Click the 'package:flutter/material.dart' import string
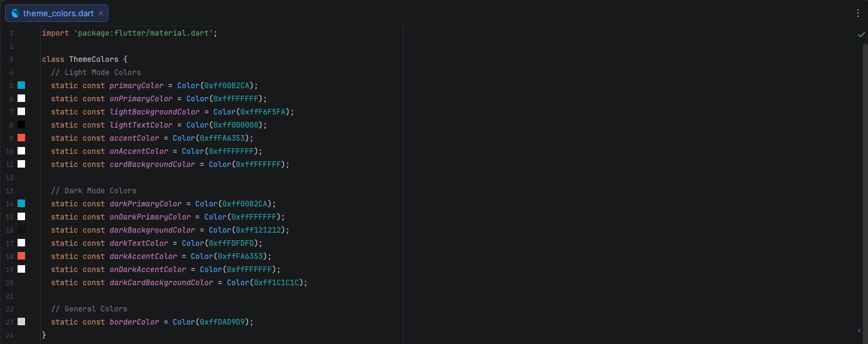 (x=143, y=33)
